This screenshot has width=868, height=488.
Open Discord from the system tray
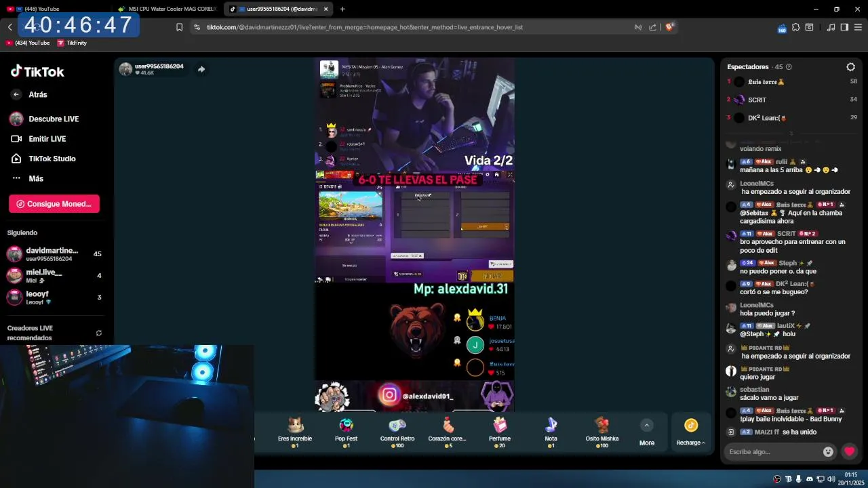809,479
